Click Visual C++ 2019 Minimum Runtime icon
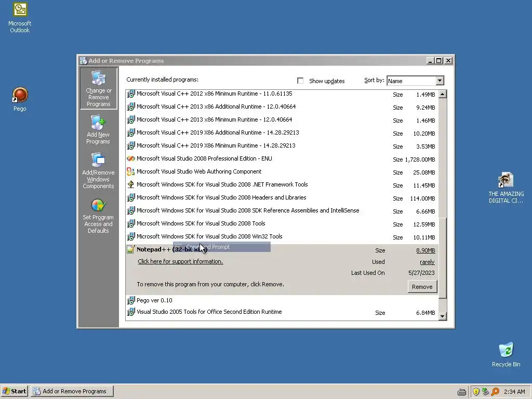Image resolution: width=532 pixels, height=399 pixels. coord(130,146)
